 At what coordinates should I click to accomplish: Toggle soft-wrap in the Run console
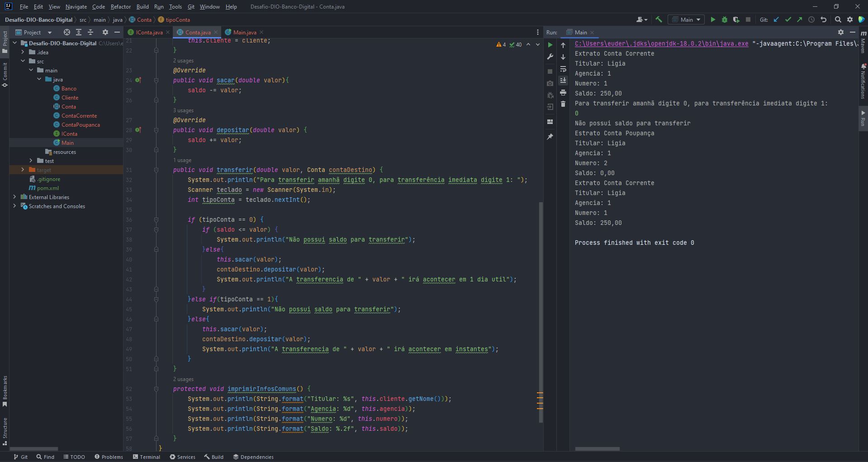point(564,70)
